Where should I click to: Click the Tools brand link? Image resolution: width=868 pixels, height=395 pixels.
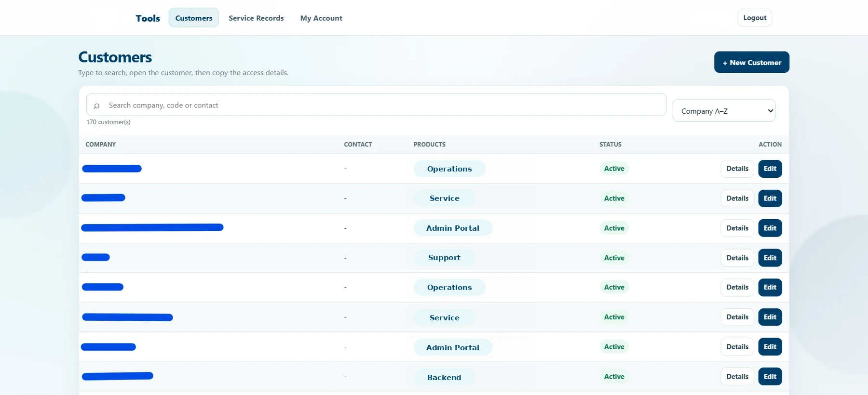(148, 18)
